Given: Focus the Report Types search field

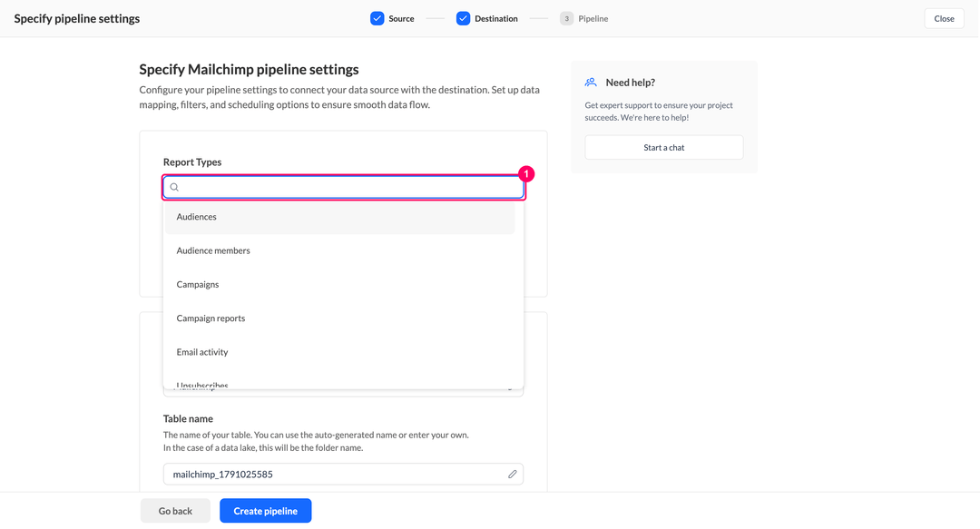Looking at the screenshot, I should [x=344, y=187].
